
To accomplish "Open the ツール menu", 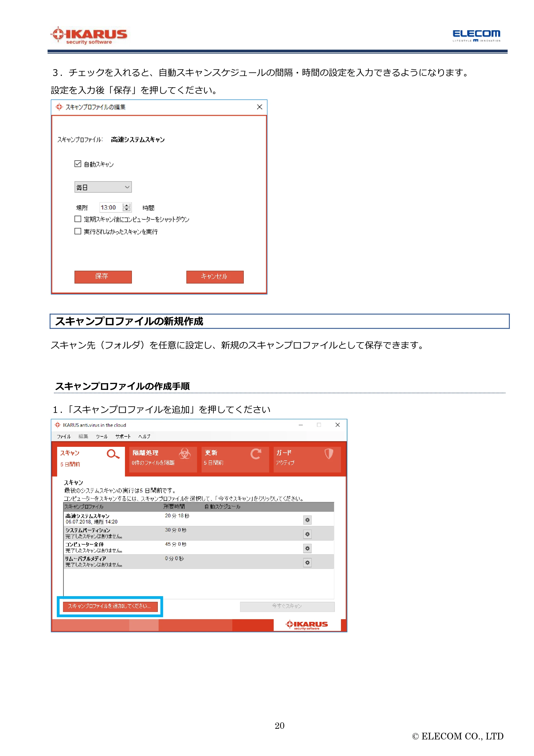I will 102,436.
